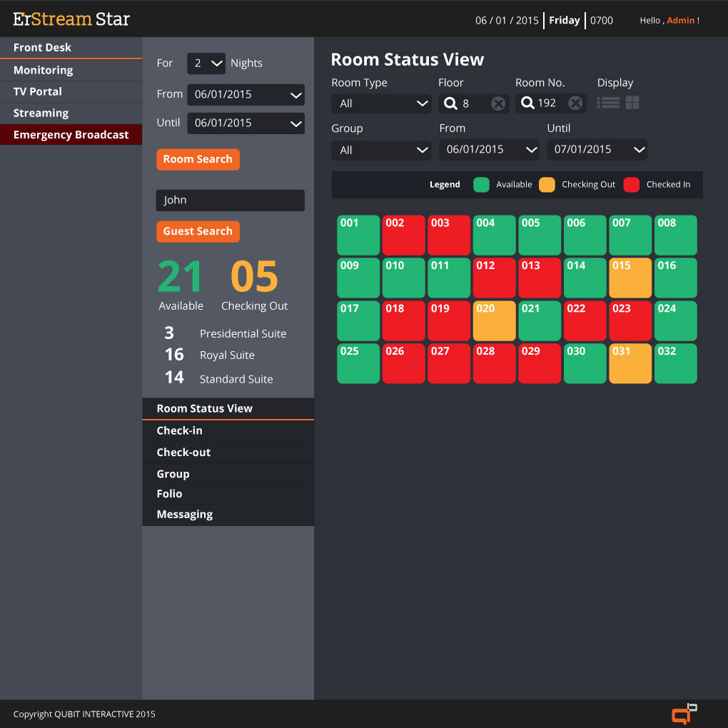
Task: Select checked-in room 012
Action: [494, 278]
